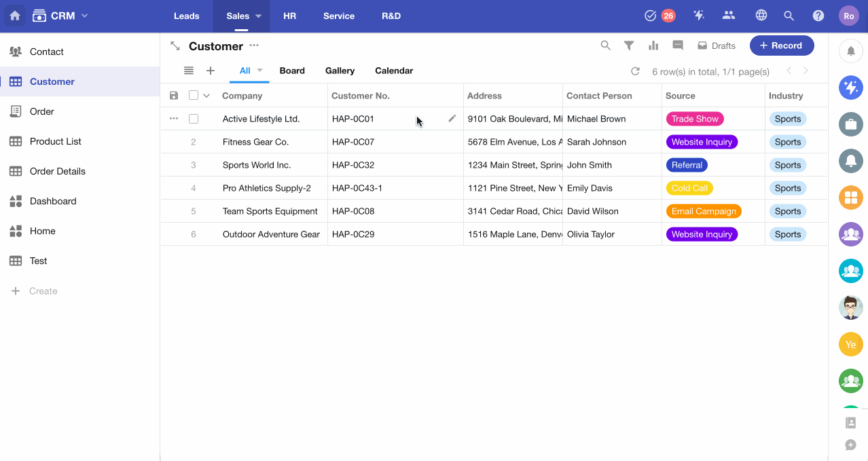This screenshot has width=868, height=461.
Task: Open the filter icon in Customer toolbar
Action: click(x=629, y=45)
